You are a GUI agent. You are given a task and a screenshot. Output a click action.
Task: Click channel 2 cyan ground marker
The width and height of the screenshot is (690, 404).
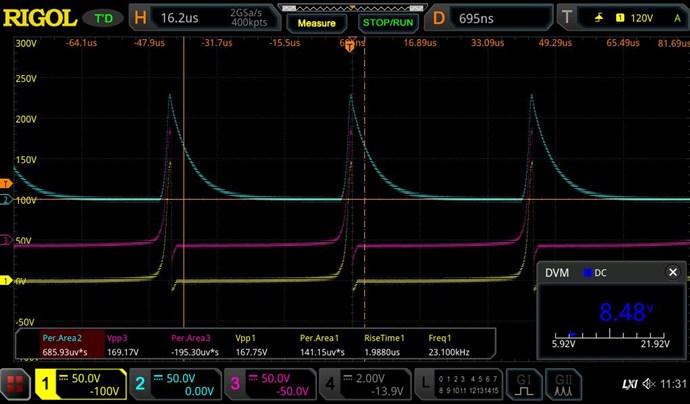pos(6,200)
